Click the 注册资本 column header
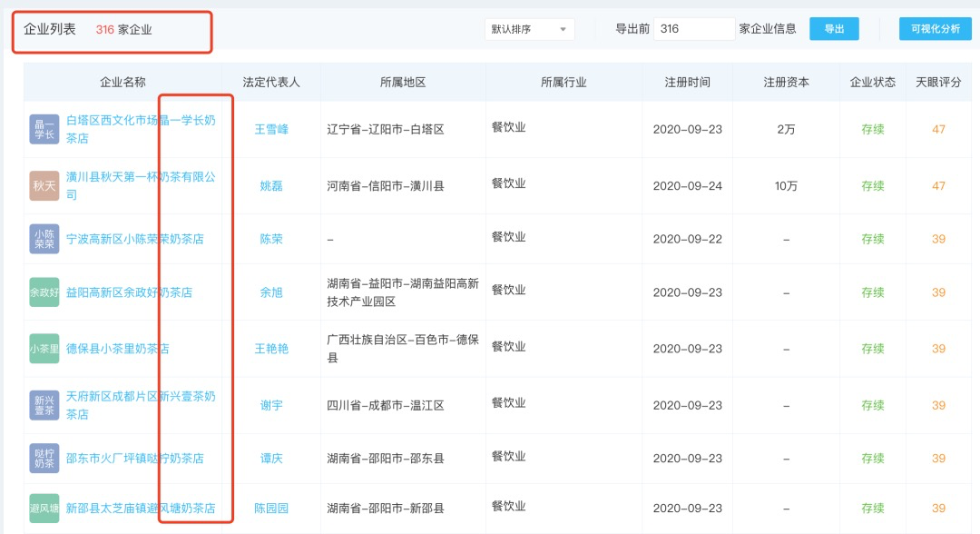The image size is (980, 534). click(x=786, y=82)
